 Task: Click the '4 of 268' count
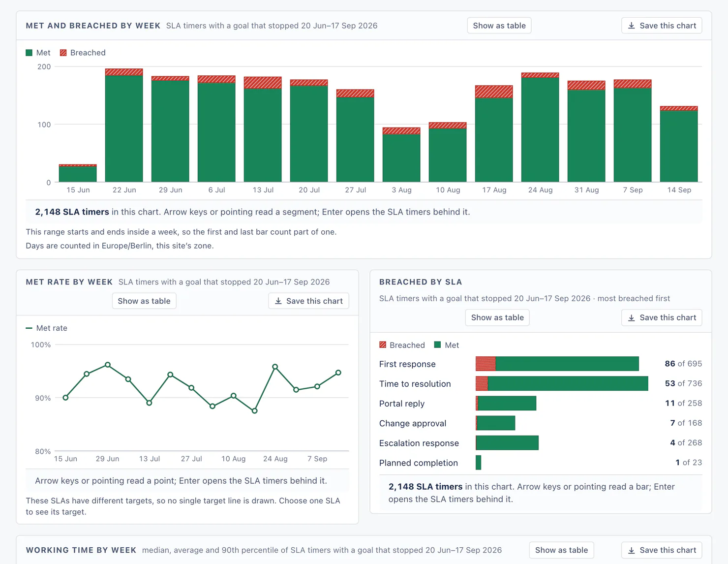coord(686,442)
